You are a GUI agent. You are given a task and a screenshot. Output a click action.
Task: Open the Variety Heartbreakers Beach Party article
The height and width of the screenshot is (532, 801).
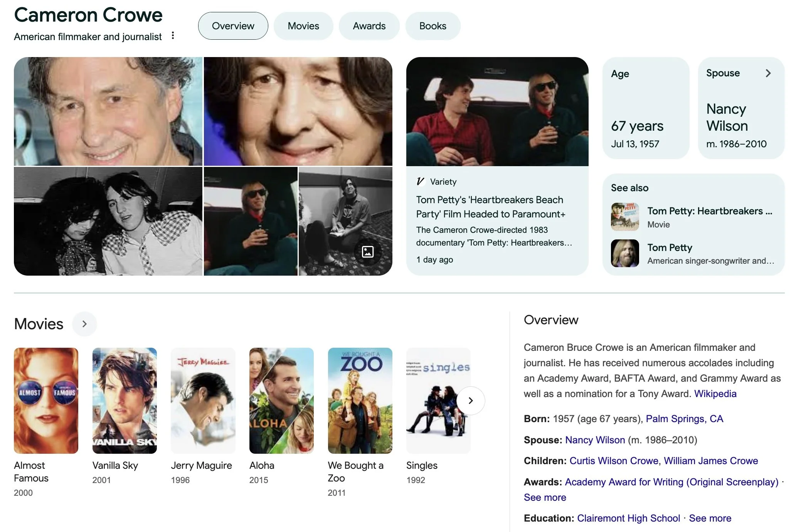(x=490, y=207)
